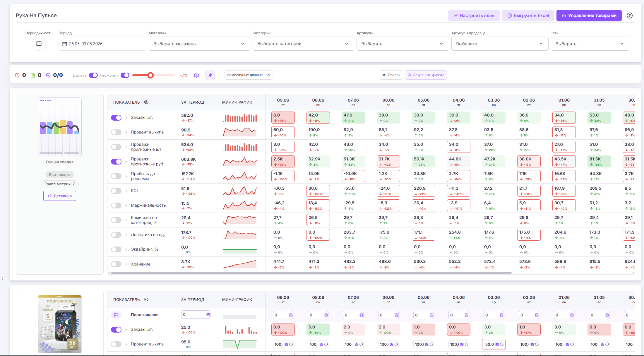Open the help question mark icon

629,16
